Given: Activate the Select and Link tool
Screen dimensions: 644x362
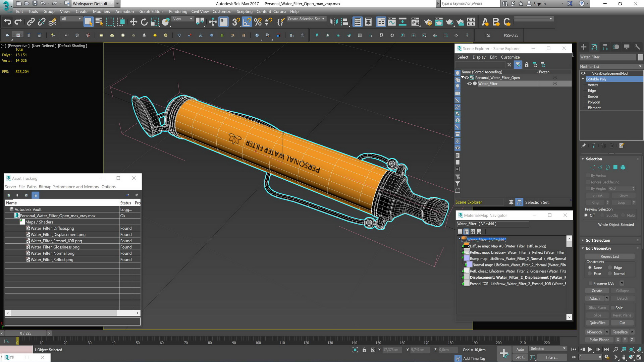Looking at the screenshot, I should pos(31,22).
